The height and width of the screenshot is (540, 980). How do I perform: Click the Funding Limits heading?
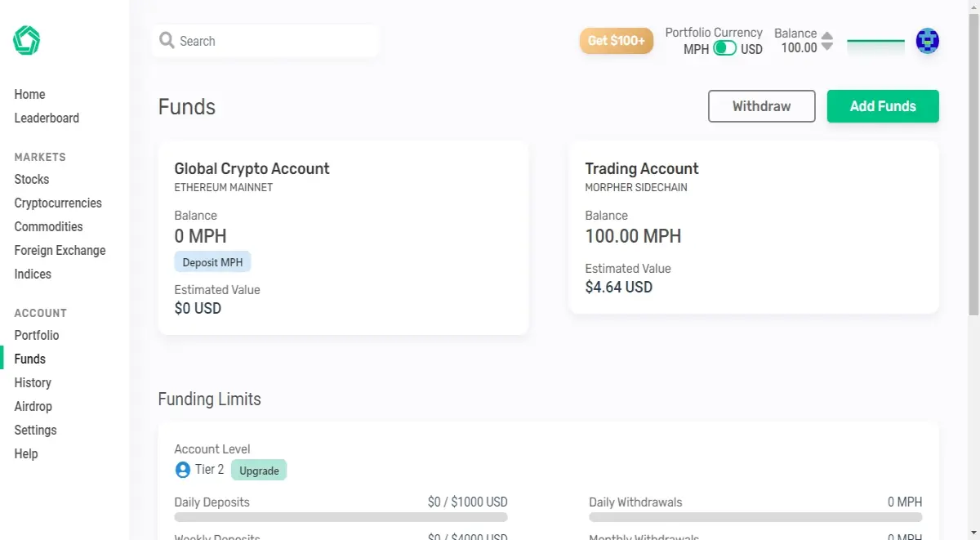[209, 399]
